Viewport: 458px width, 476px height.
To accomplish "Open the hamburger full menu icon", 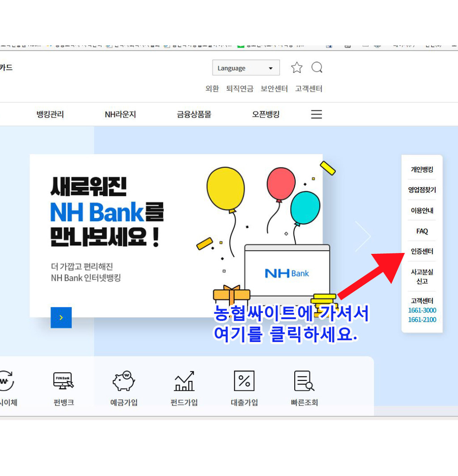I will 317,114.
